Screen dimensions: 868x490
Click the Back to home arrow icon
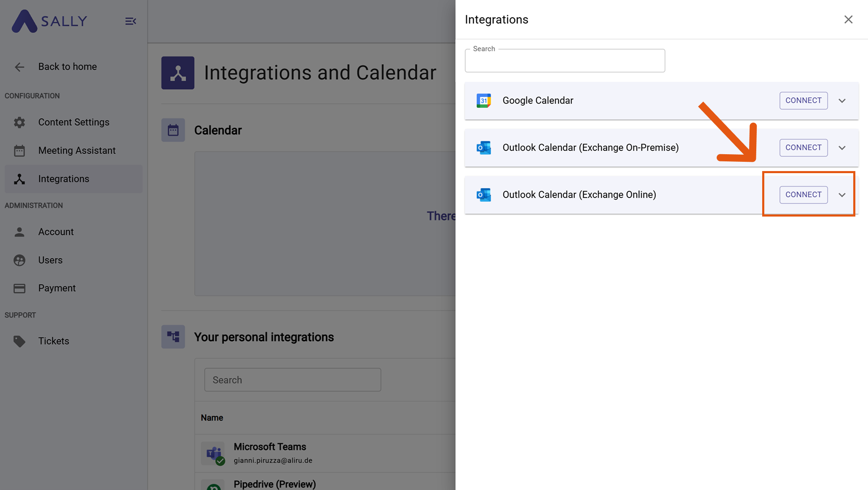pyautogui.click(x=19, y=67)
